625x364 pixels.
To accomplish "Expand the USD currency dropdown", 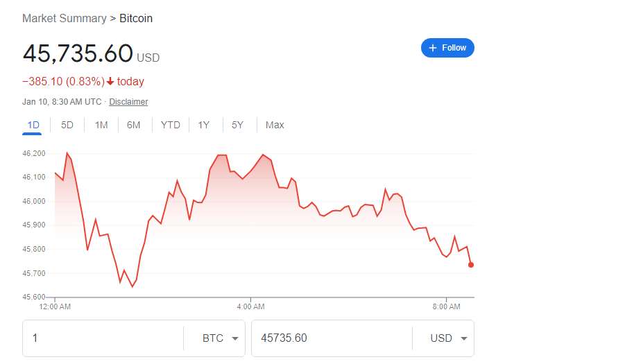I will coord(448,338).
